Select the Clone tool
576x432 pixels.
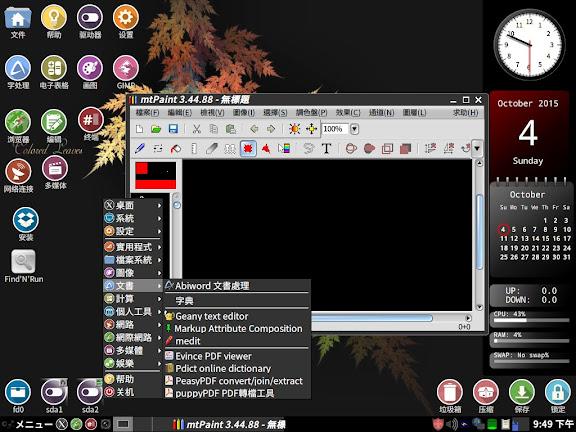(230, 148)
